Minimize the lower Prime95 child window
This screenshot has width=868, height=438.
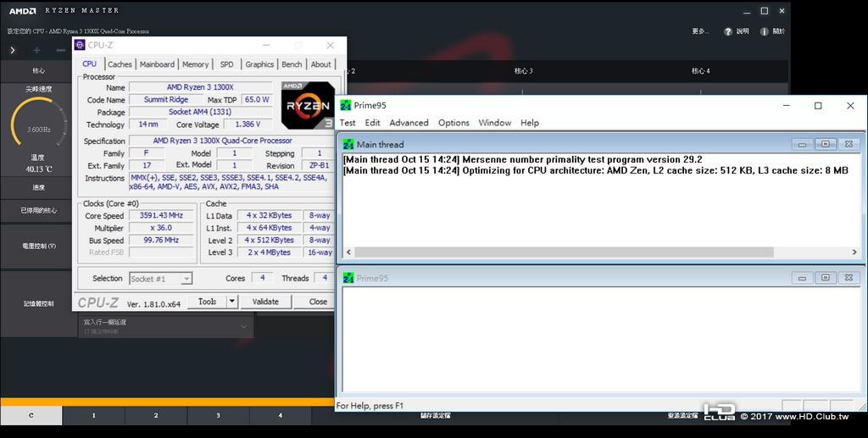click(x=802, y=278)
